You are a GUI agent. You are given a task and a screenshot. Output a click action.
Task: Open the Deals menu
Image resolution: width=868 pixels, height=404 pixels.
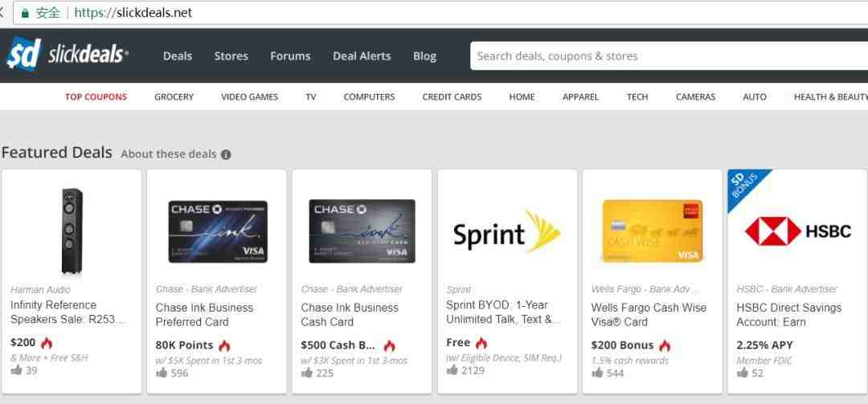click(178, 56)
